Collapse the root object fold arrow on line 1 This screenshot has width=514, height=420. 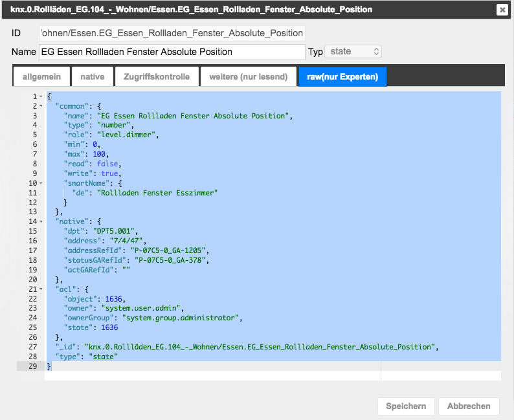(x=41, y=96)
